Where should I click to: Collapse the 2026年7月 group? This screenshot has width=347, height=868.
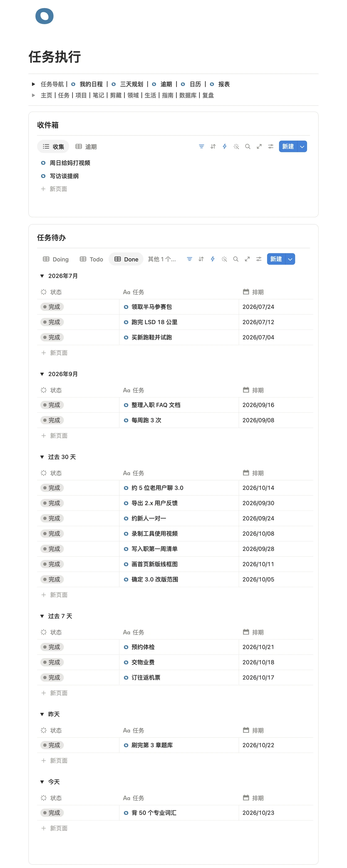coord(42,276)
